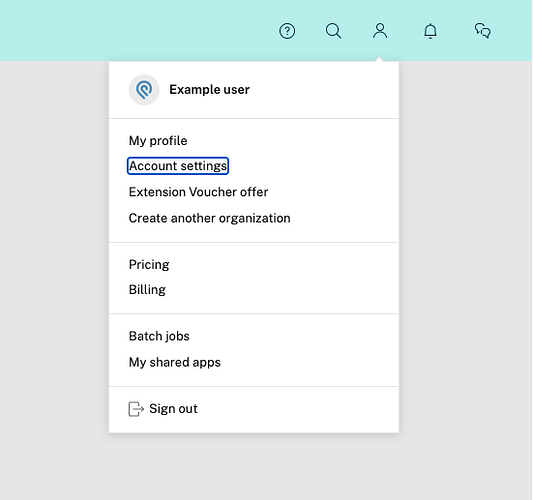Click the Sign out door arrow icon
The height and width of the screenshot is (500, 533).
136,409
